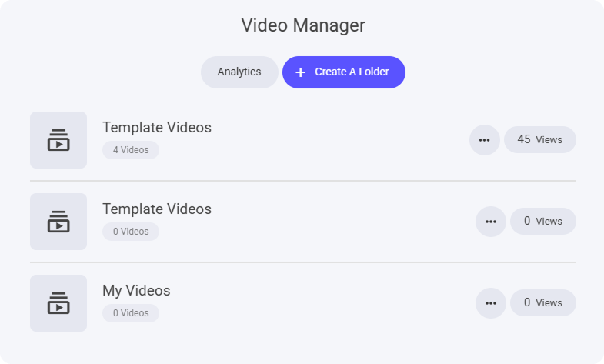Open the three-dot menu for My Videos

click(x=491, y=303)
